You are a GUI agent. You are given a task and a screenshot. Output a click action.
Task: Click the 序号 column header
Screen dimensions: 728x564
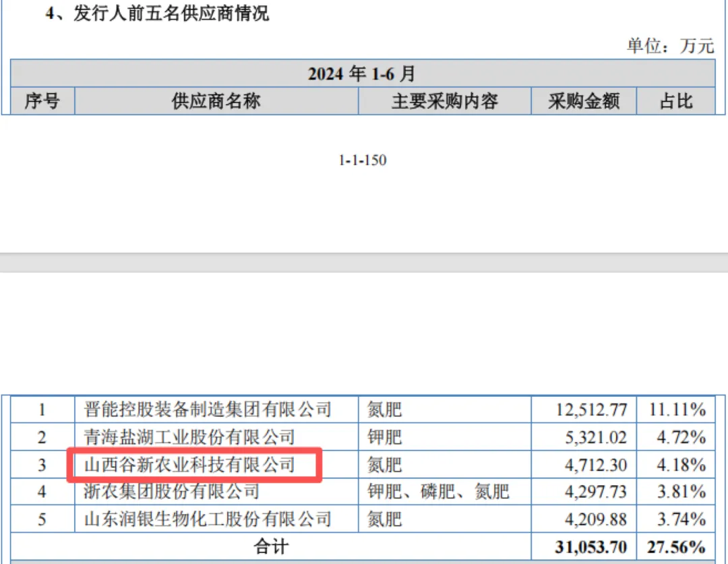tap(42, 101)
